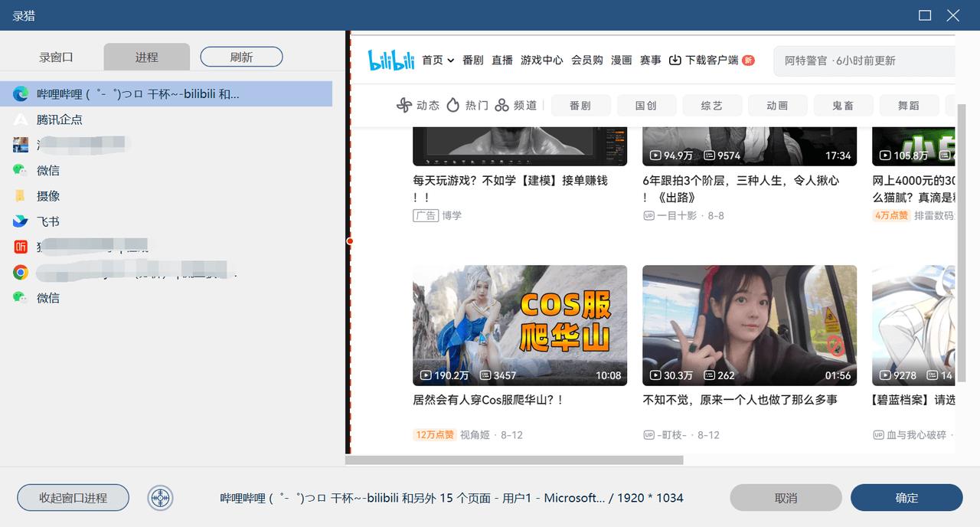Click the crosshair window picker icon
The image size is (980, 527).
[x=160, y=498]
